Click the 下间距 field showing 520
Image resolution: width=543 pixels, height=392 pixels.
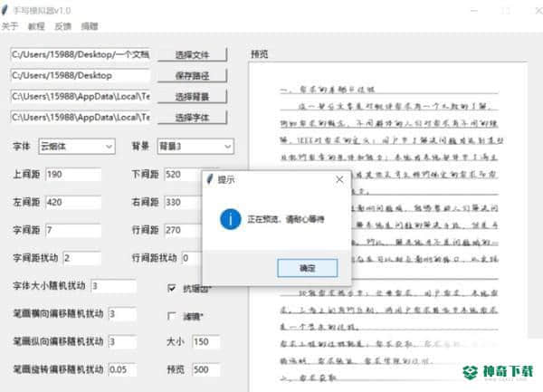[184, 174]
